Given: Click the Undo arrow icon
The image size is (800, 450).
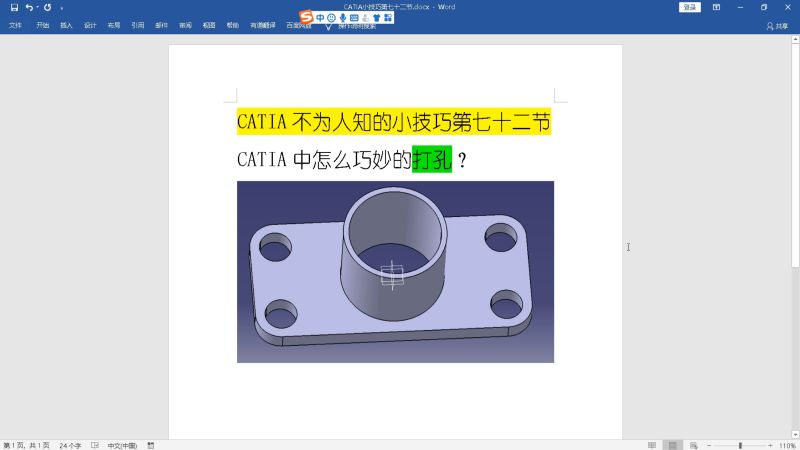Looking at the screenshot, I should point(29,7).
